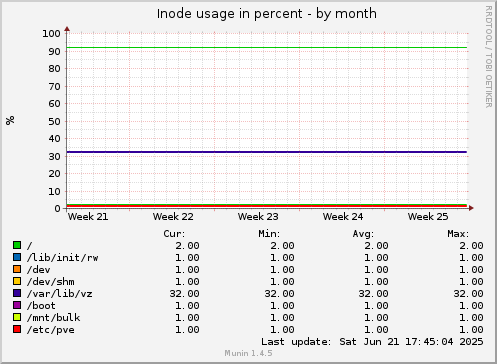Click the /mnt/bulk legend label

54,318
